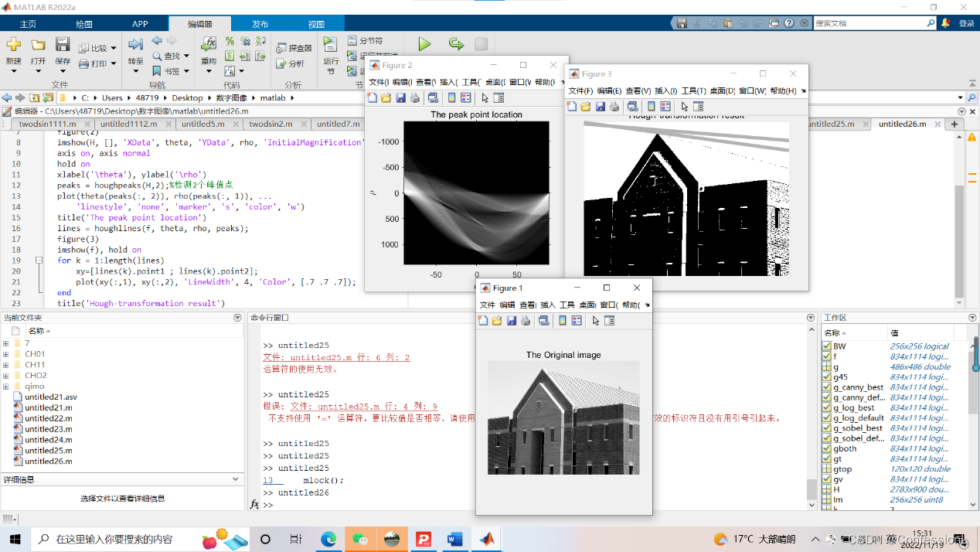Click the Profiler (探查器) button
The width and height of the screenshot is (980, 552).
(x=294, y=48)
